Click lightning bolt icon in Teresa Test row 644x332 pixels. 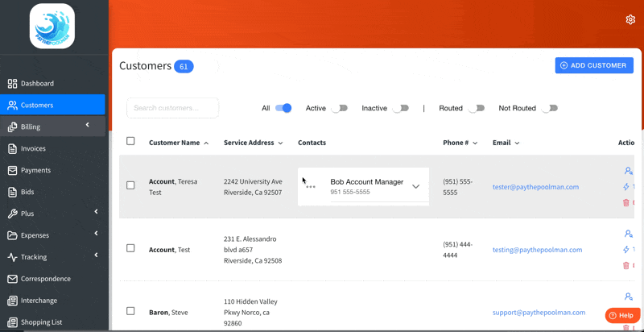click(x=626, y=187)
